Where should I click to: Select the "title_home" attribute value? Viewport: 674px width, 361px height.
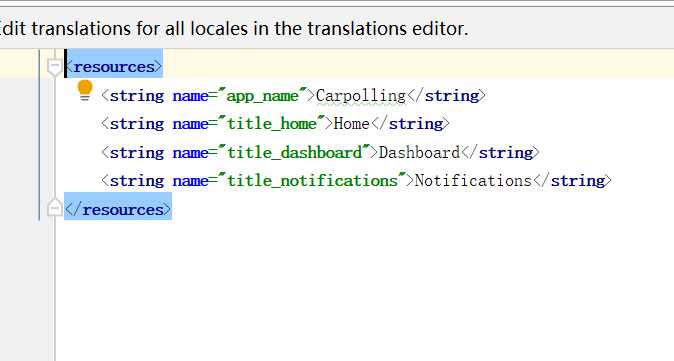(272, 124)
